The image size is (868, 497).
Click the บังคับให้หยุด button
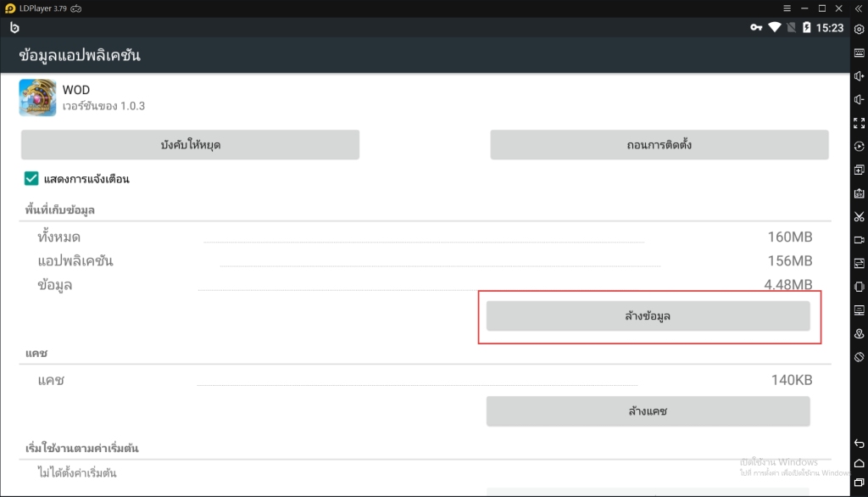[190, 145]
